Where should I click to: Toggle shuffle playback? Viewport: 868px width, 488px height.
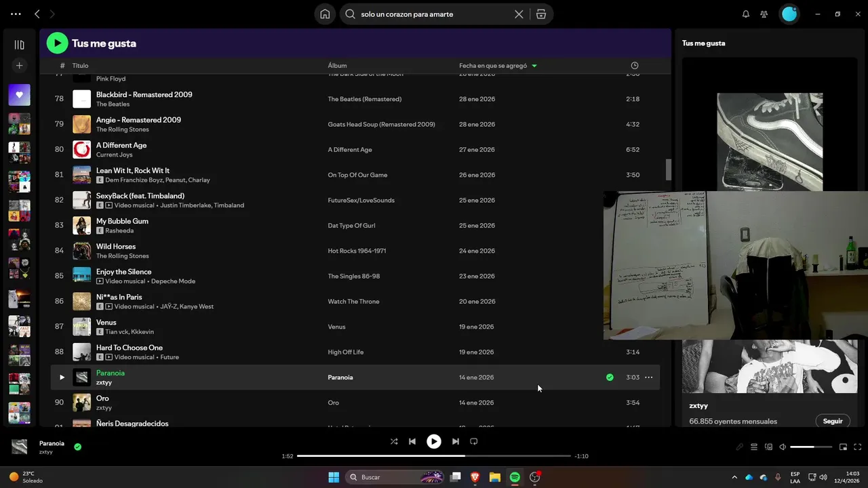[394, 441]
